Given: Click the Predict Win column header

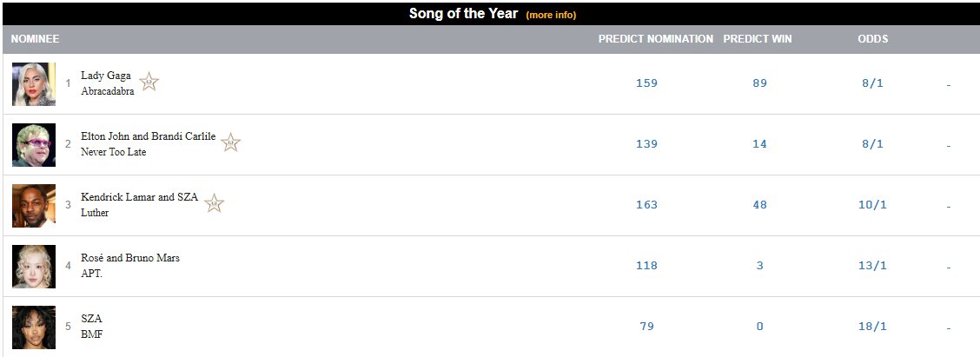Looking at the screenshot, I should click(758, 39).
